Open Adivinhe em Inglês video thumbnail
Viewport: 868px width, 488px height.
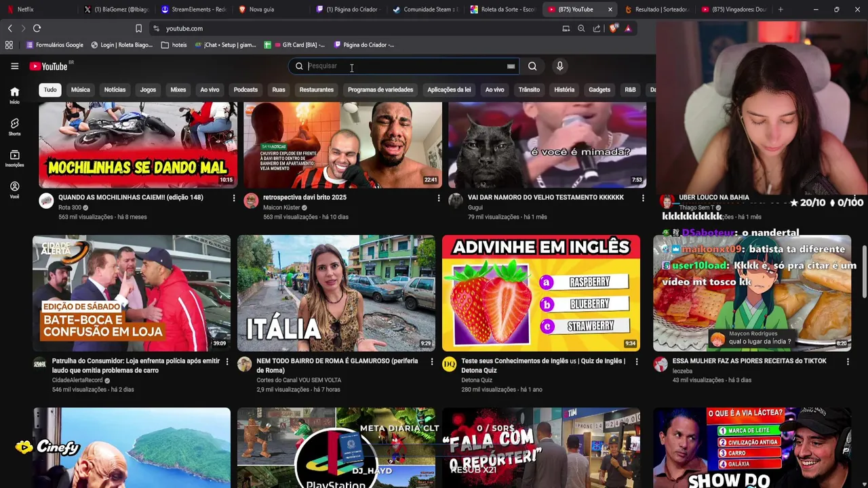[x=541, y=293]
